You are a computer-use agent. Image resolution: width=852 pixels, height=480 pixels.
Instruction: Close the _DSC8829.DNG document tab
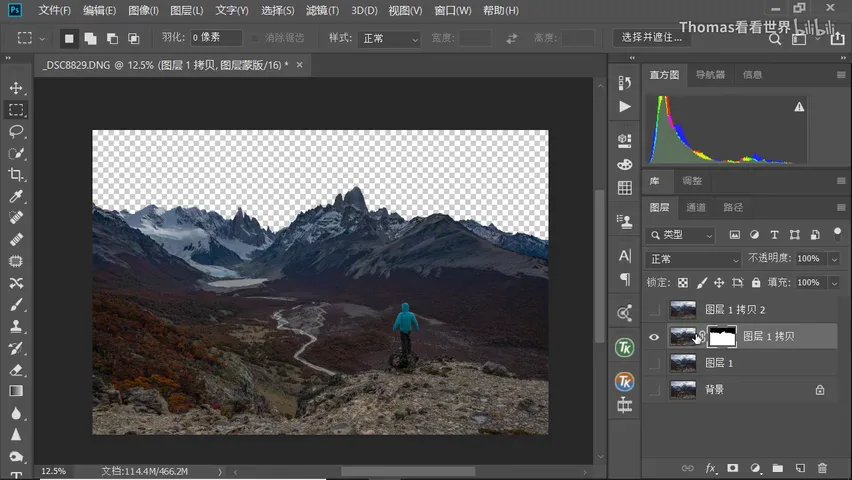[299, 65]
